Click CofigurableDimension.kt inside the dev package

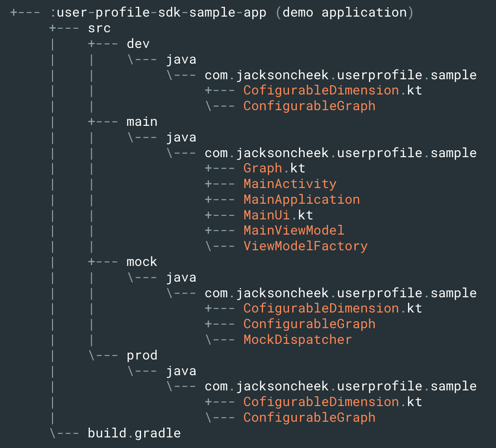click(320, 90)
